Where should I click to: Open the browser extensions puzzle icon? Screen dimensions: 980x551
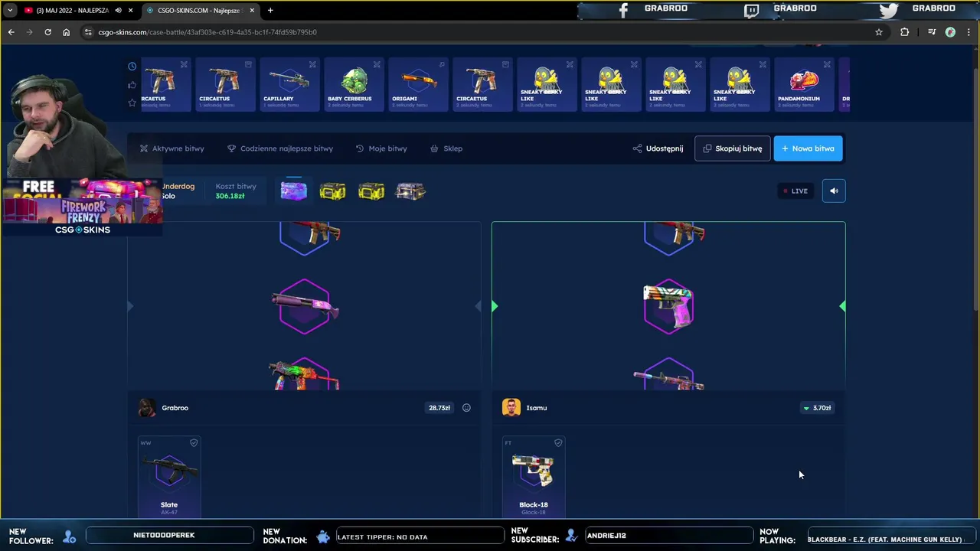pos(905,32)
